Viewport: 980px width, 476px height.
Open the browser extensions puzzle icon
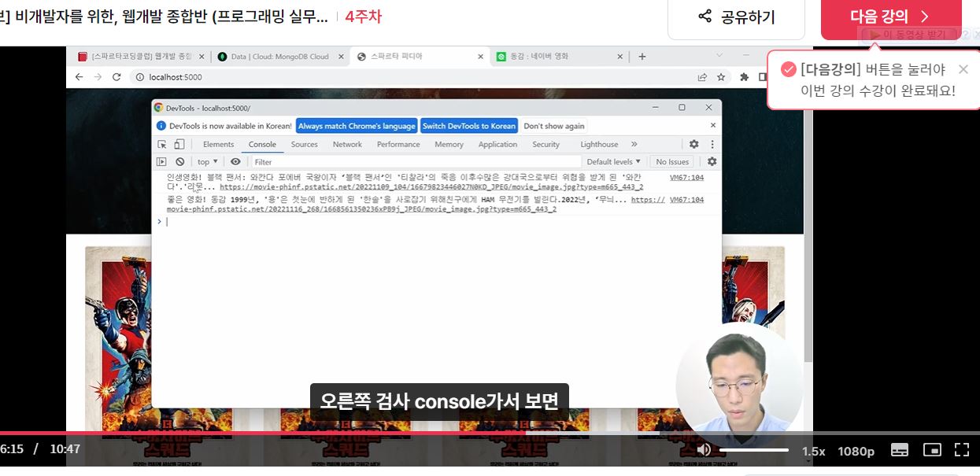coord(744,77)
